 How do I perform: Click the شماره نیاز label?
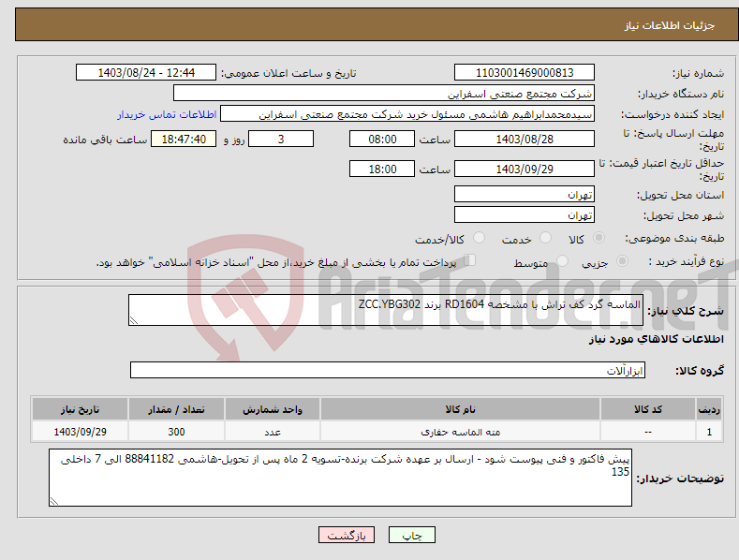(x=698, y=74)
